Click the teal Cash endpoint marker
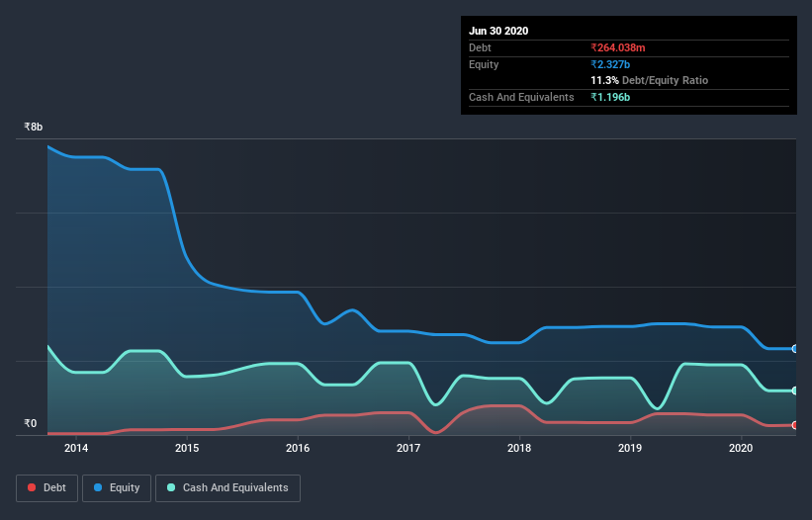 [x=795, y=390]
